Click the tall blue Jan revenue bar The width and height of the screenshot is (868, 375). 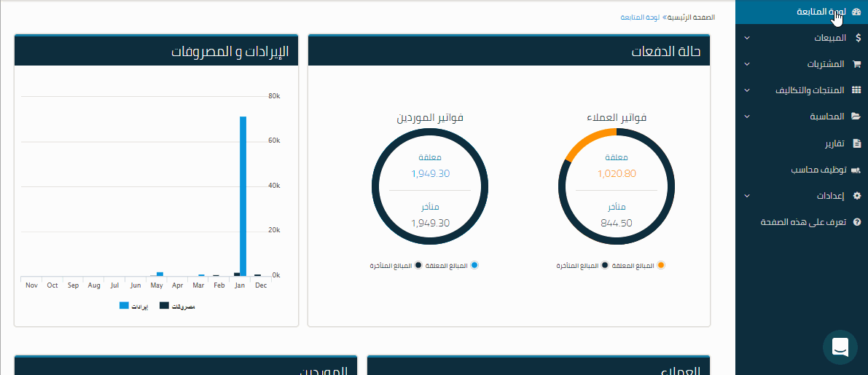243,197
